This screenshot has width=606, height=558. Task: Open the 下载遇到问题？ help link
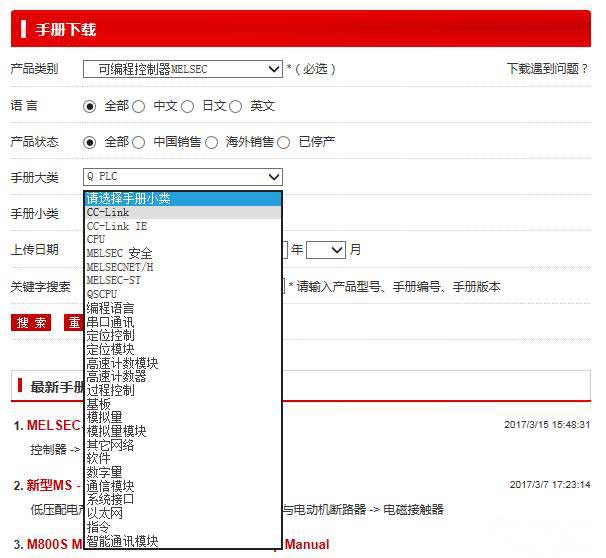548,69
